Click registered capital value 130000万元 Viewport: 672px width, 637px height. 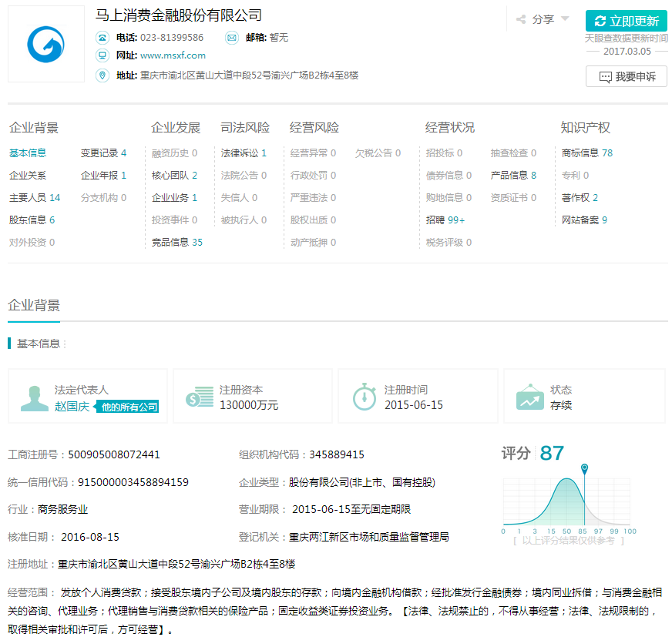pyautogui.click(x=249, y=405)
